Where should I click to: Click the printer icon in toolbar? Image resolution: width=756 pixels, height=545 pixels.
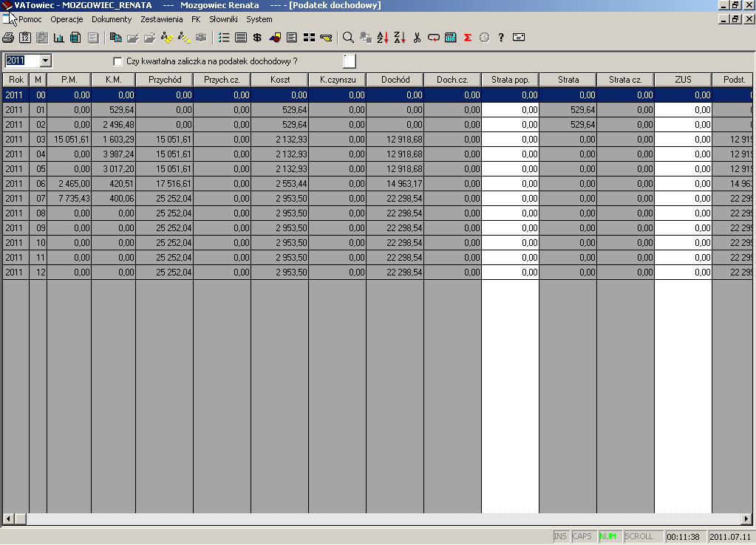point(7,38)
